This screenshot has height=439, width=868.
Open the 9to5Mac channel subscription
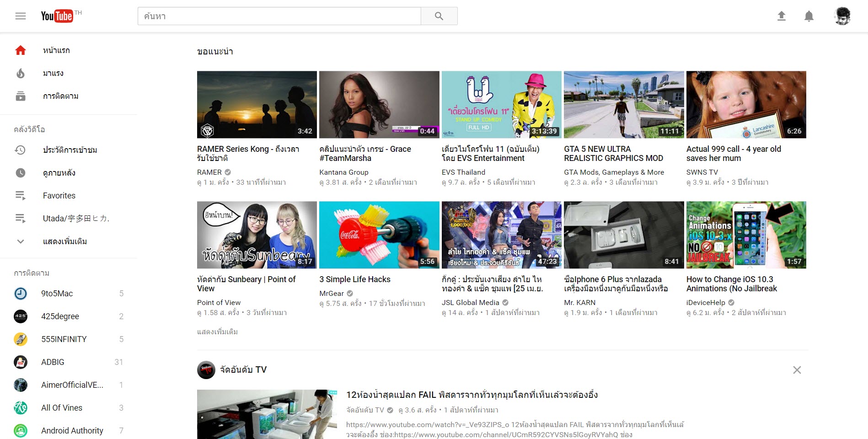click(57, 294)
